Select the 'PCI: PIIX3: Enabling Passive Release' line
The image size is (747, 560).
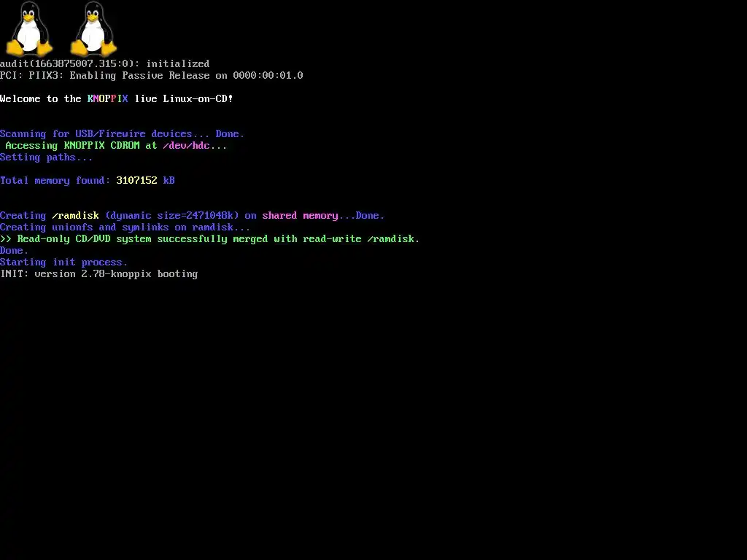pos(152,76)
